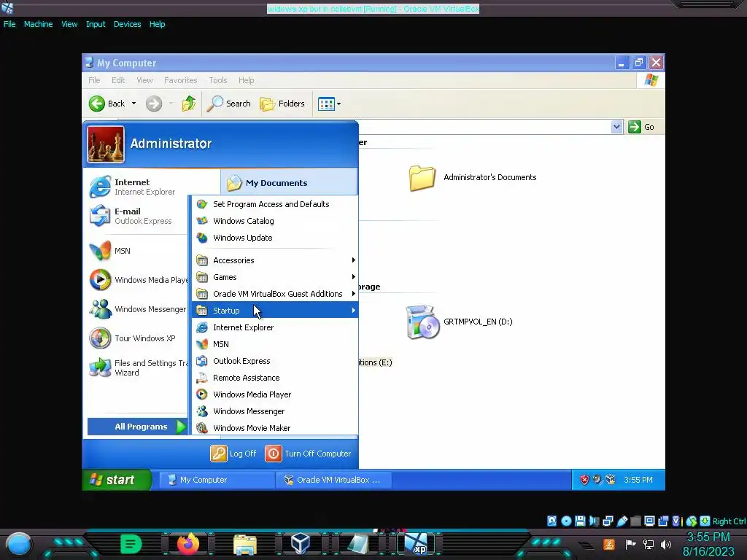Viewport: 747px width, 560px height.
Task: Open the Favorites menu in My Computer
Action: pyautogui.click(x=181, y=80)
